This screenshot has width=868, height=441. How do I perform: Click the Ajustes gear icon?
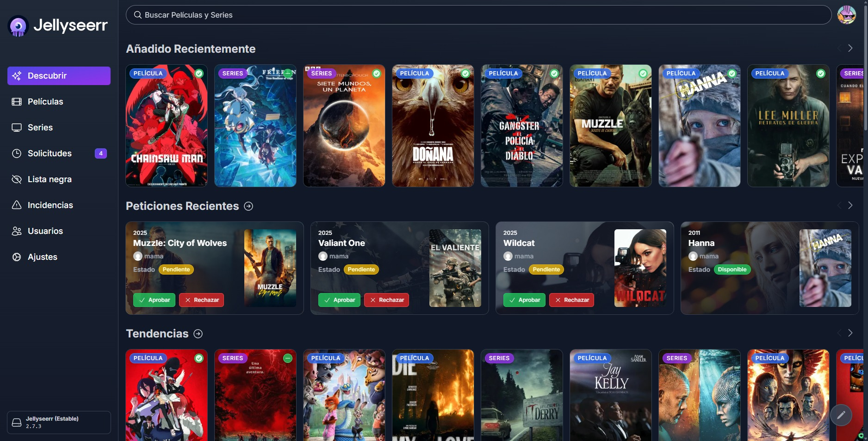point(17,257)
